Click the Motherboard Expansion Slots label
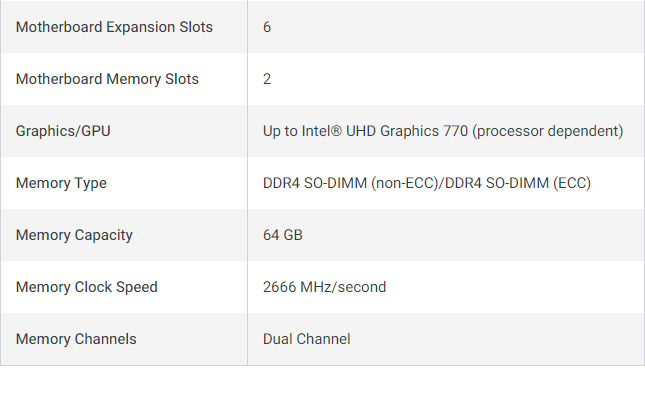The image size is (645, 395). (x=114, y=27)
